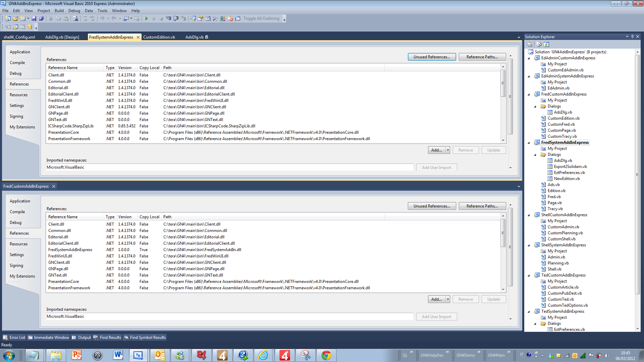Click Unused References button in upper pane
This screenshot has width=644, height=362.
pyautogui.click(x=432, y=57)
